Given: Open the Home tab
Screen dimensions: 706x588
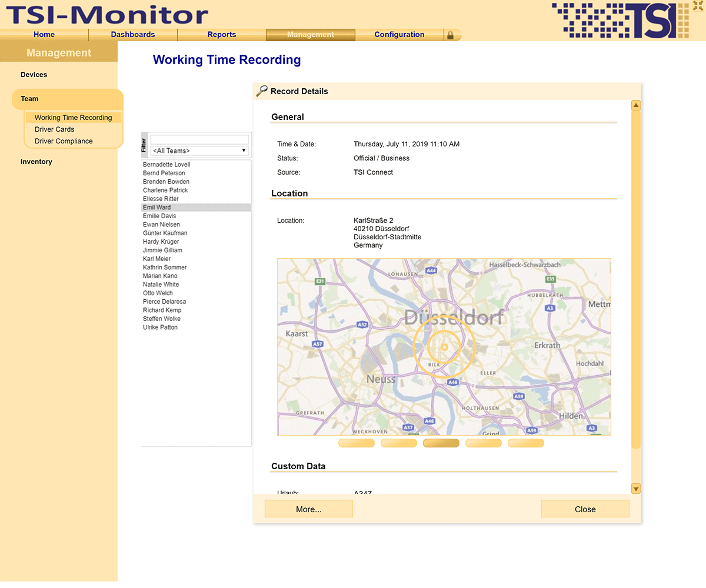Looking at the screenshot, I should (x=44, y=35).
